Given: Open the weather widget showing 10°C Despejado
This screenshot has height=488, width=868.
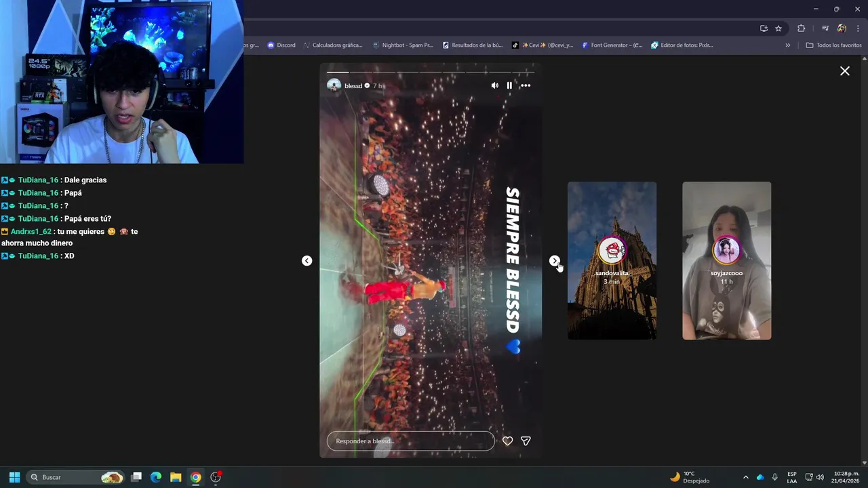Looking at the screenshot, I should pyautogui.click(x=690, y=477).
